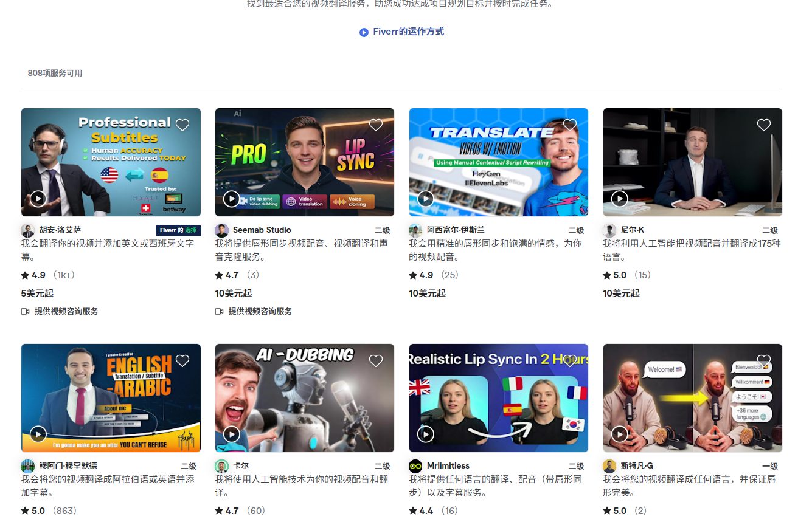The height and width of the screenshot is (522, 812).
Task: Save the Translate Videos w/ Emotion gig heart
Action: pos(570,125)
